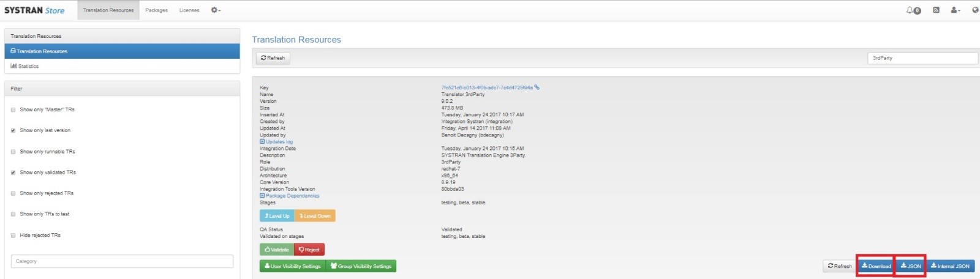Open the Licenses tab

(189, 10)
